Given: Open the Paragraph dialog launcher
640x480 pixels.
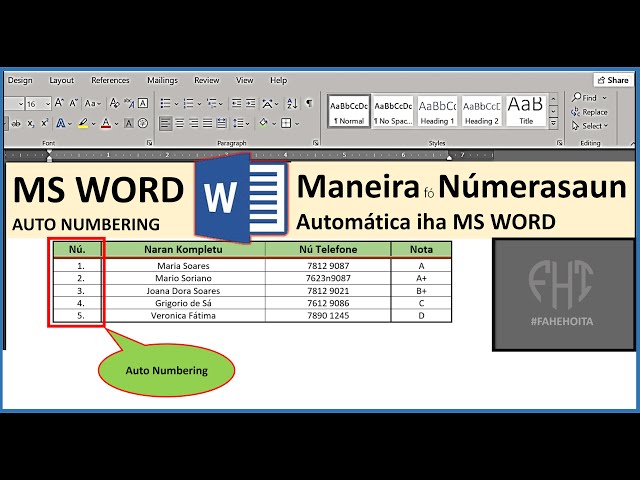Looking at the screenshot, I should point(316,143).
